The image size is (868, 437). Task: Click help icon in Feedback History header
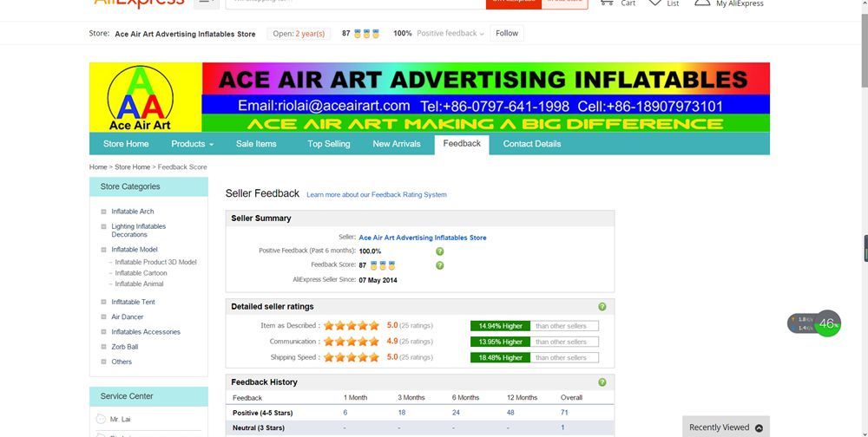[x=602, y=382]
